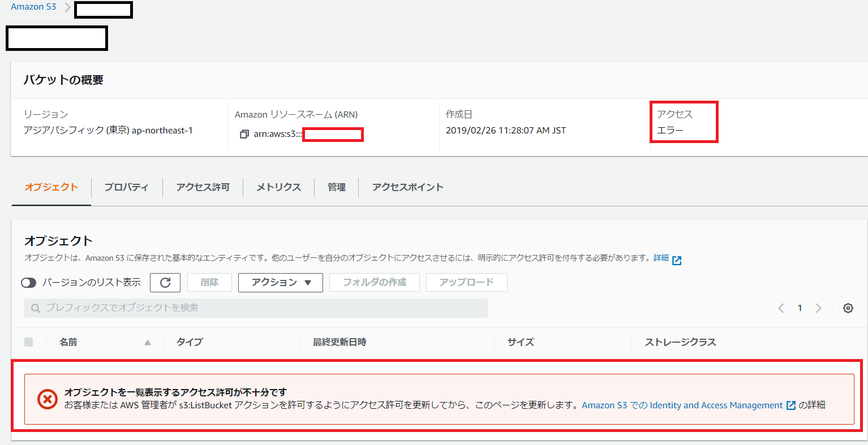
Task: Copy the bucket ARN using the copy icon
Action: pyautogui.click(x=244, y=135)
